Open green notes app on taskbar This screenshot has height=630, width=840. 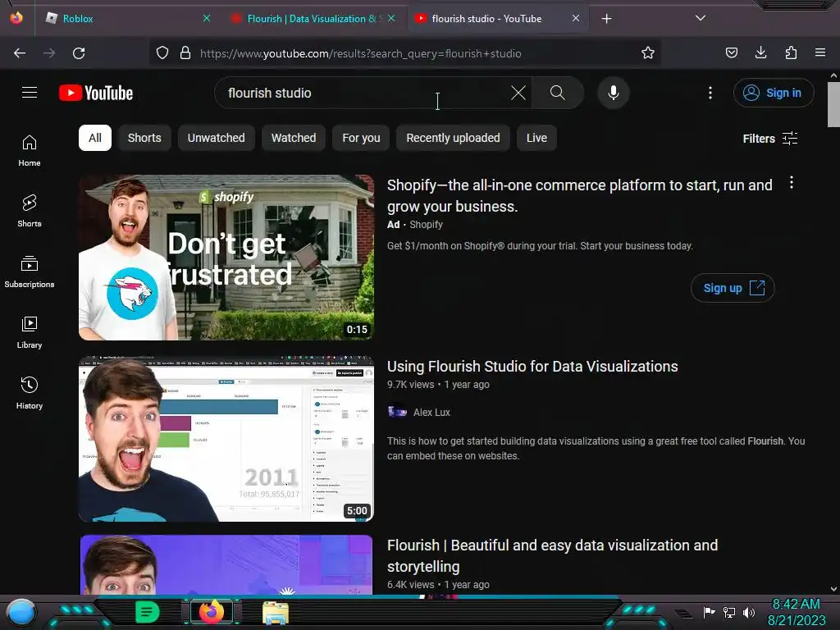tap(148, 612)
